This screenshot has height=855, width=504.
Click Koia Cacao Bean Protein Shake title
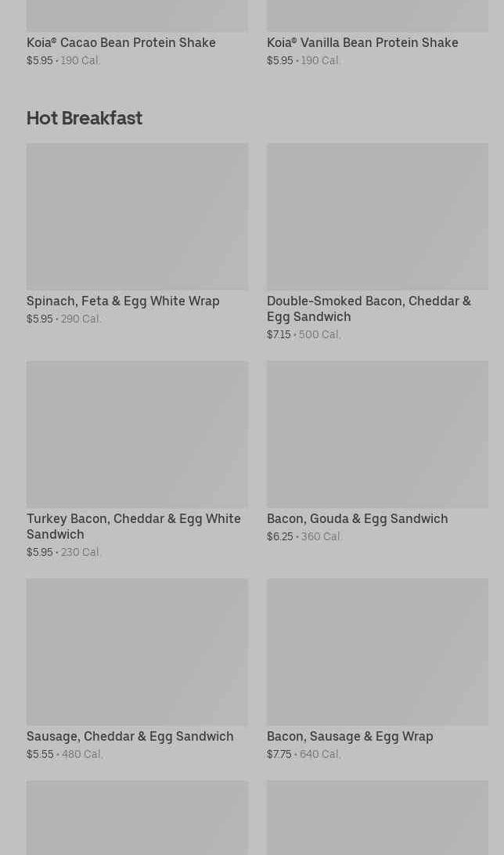(x=121, y=42)
